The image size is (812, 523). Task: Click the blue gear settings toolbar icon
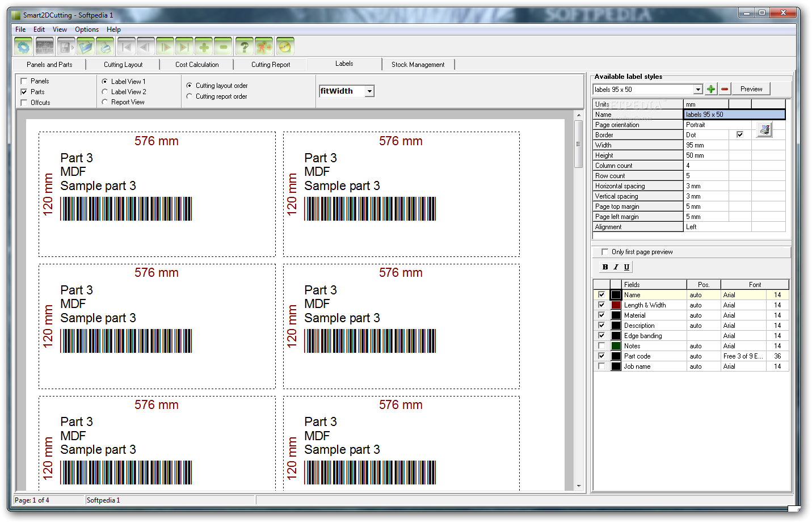(23, 47)
